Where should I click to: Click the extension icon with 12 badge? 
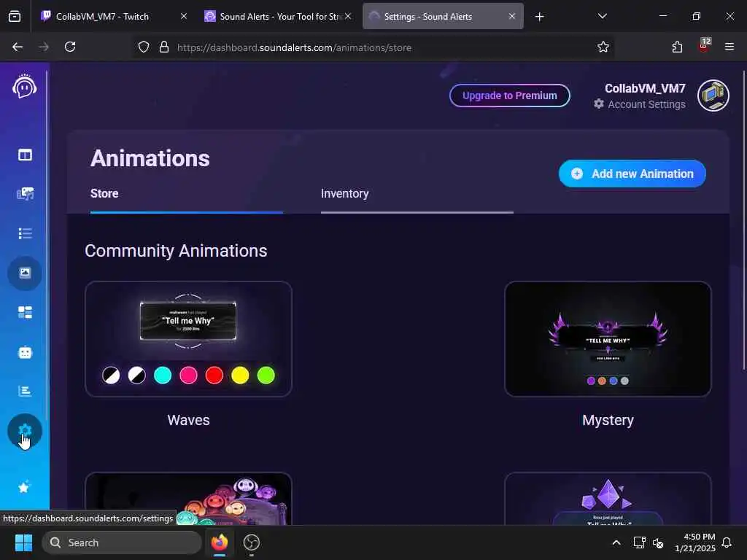tap(704, 46)
